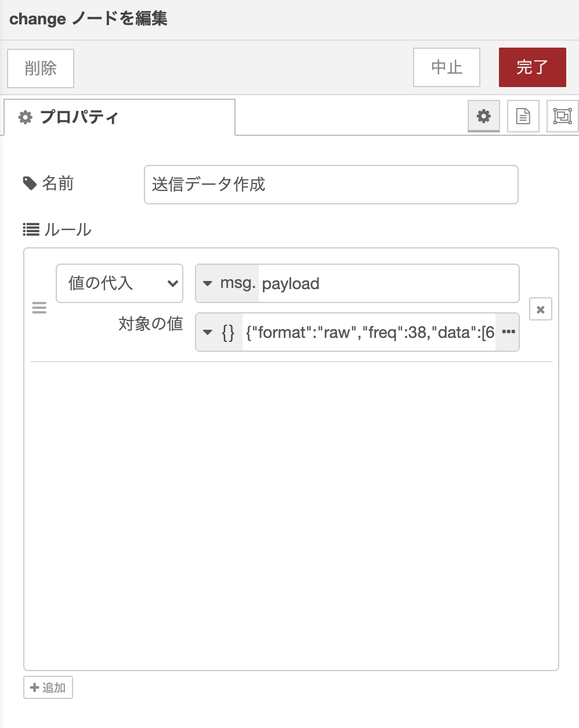Click the ルール label text
The image size is (579, 728).
pos(68,229)
